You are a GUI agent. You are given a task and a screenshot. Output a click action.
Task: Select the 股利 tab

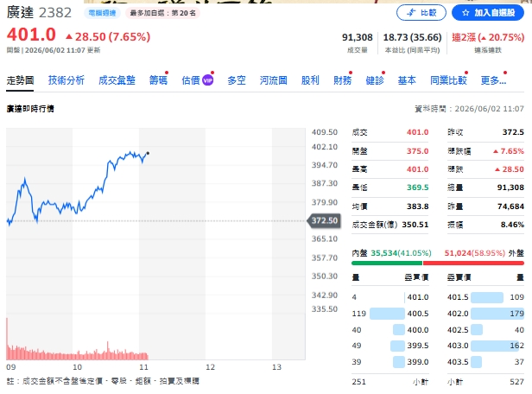pyautogui.click(x=310, y=80)
